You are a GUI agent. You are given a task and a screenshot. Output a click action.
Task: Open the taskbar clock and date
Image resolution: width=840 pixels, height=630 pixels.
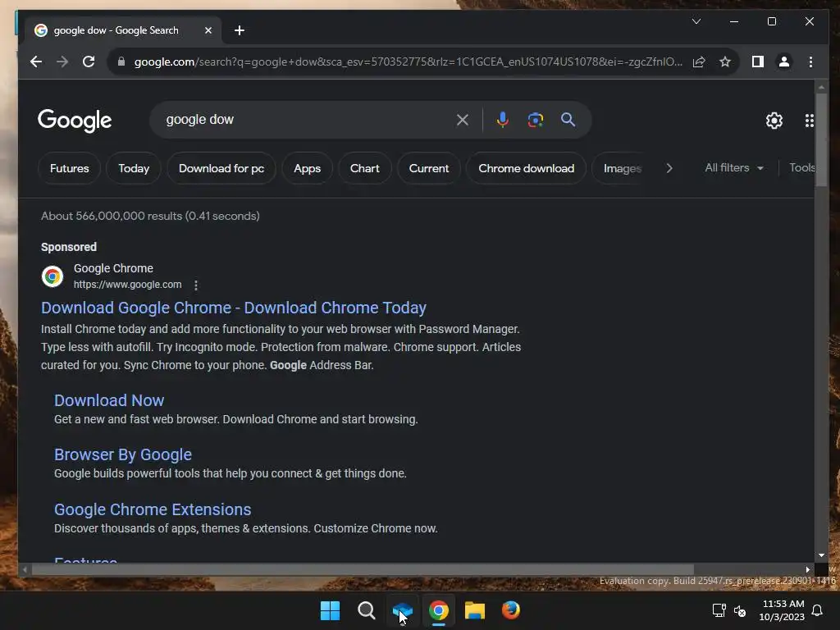[782, 610]
